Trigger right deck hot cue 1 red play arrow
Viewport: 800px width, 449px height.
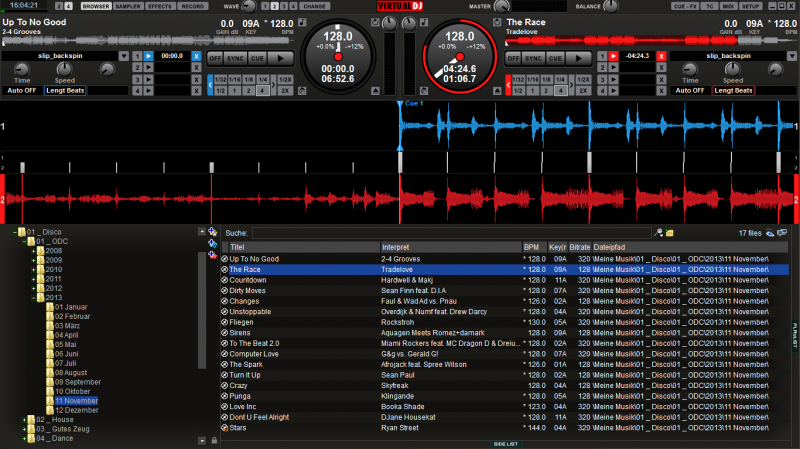click(614, 56)
